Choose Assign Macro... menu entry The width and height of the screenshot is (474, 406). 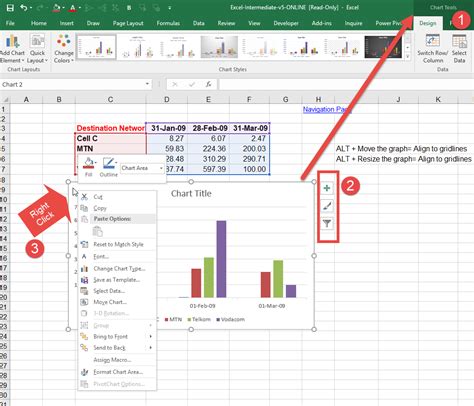(117, 360)
